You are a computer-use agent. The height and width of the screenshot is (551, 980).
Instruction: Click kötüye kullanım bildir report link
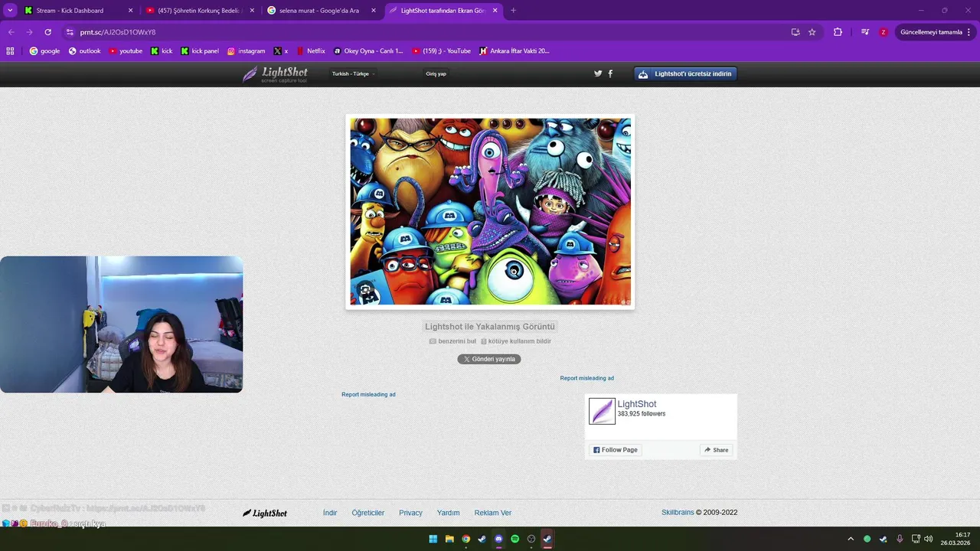[x=515, y=341]
